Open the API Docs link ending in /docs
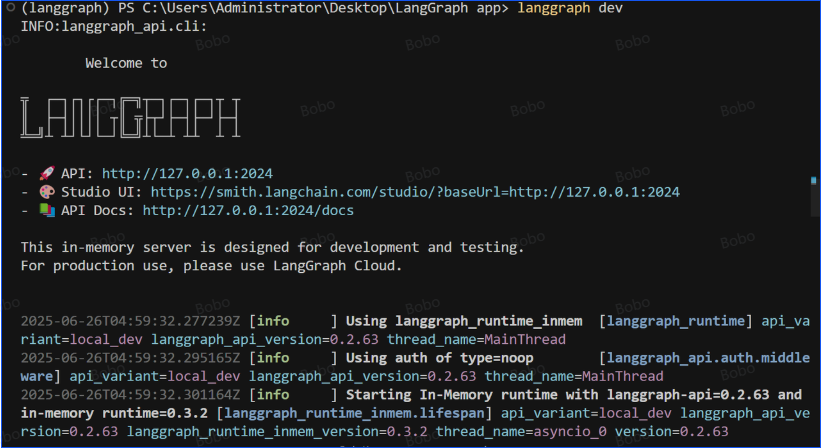The height and width of the screenshot is (448, 821). (248, 210)
